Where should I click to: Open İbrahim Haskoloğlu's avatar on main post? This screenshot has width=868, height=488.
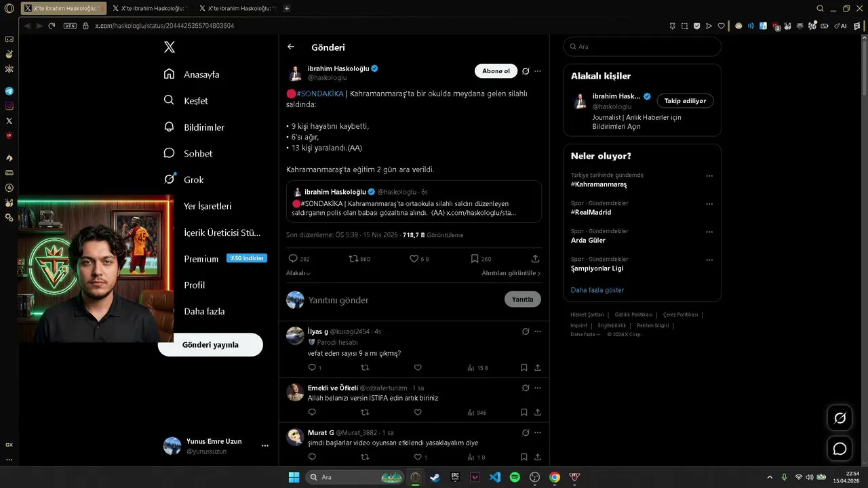click(x=295, y=73)
